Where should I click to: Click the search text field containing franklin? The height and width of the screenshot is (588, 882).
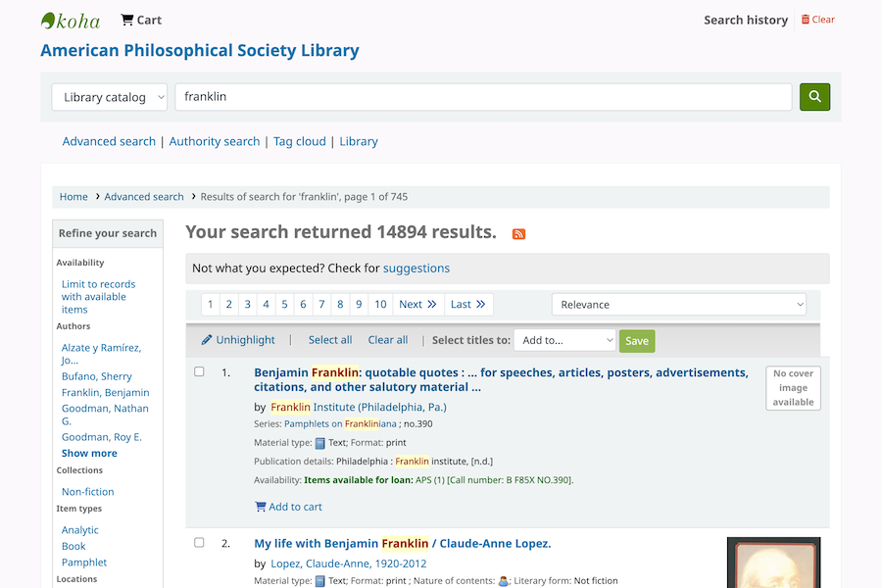click(483, 97)
